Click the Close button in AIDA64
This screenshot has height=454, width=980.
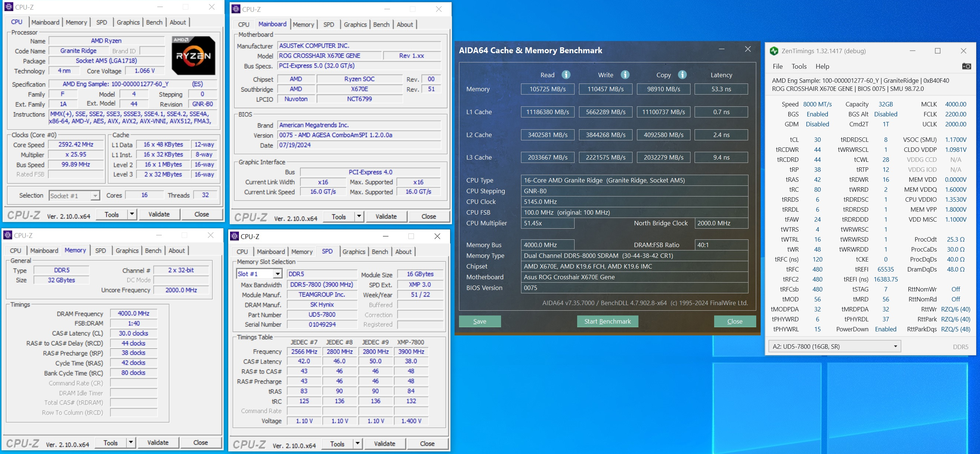click(734, 321)
